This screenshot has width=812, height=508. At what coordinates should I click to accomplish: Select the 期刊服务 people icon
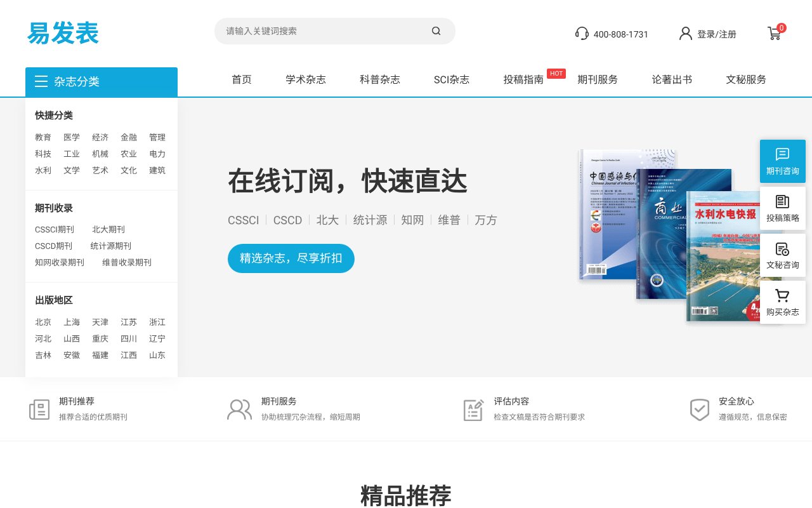(239, 410)
